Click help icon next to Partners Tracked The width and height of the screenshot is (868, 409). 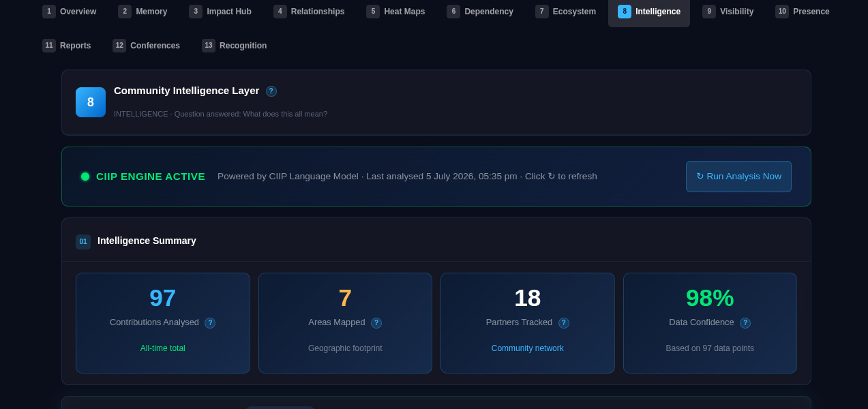tap(564, 323)
